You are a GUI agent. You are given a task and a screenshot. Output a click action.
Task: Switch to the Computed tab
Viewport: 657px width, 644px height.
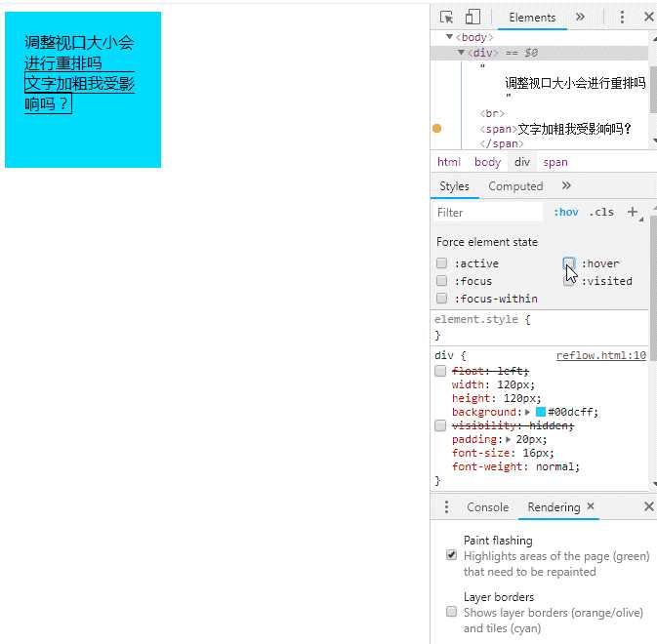515,186
